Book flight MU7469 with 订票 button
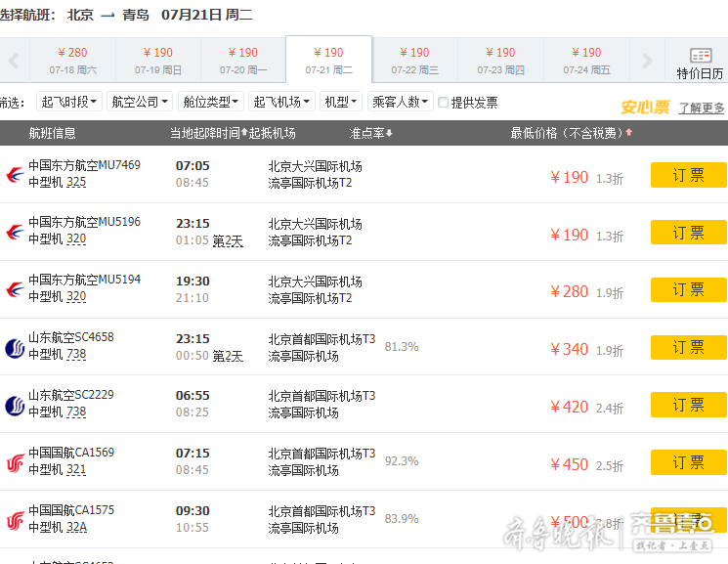The height and width of the screenshot is (564, 728). tap(688, 176)
